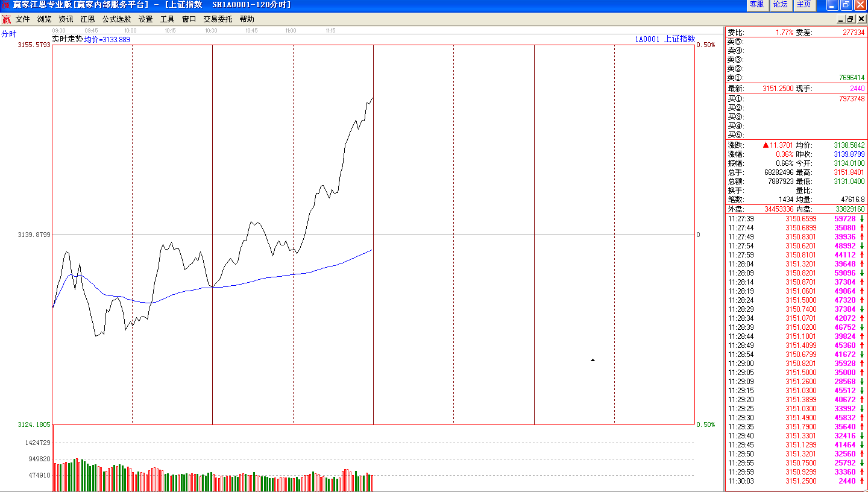Select the 11:27:39 tick row
Image resolution: width=868 pixels, height=492 pixels.
pyautogui.click(x=796, y=219)
